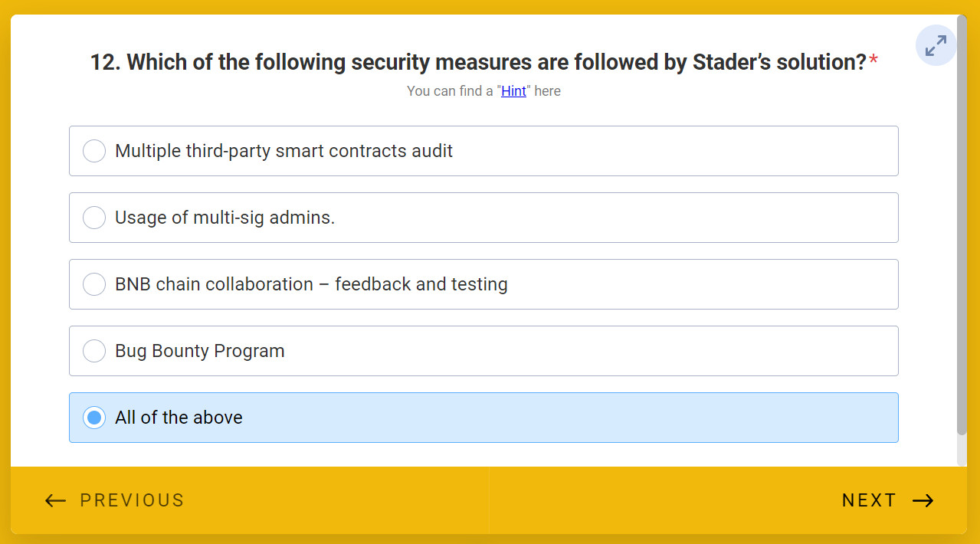Click the "Bug Bounty Program" option text
This screenshot has width=980, height=544.
tap(199, 351)
